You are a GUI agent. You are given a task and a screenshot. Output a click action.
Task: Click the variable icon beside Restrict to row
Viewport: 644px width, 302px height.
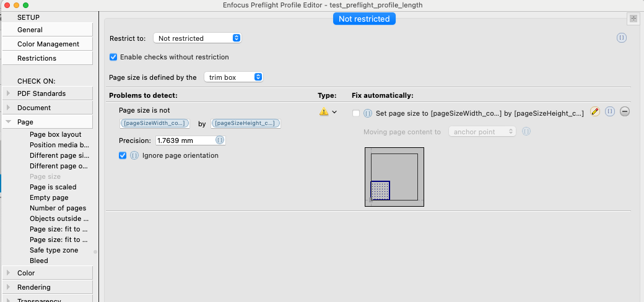click(622, 38)
